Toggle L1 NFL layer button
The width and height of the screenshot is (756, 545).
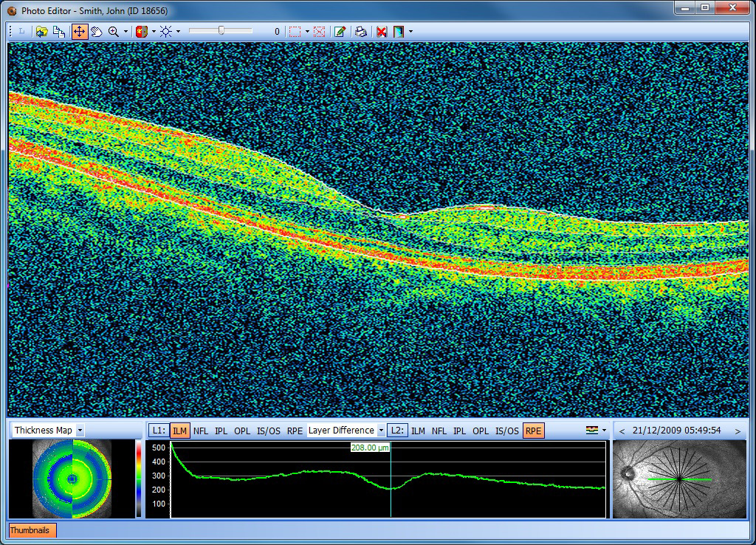(x=201, y=431)
